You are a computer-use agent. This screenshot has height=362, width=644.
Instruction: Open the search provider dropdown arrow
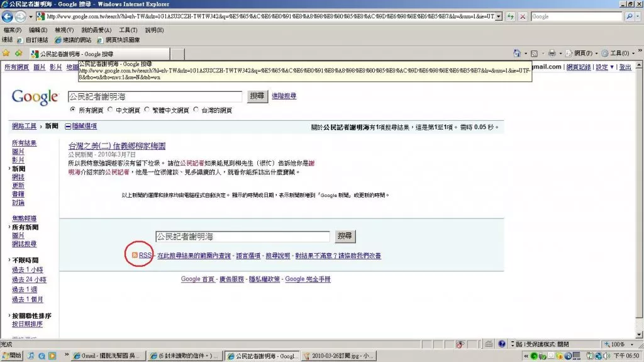coord(638,16)
